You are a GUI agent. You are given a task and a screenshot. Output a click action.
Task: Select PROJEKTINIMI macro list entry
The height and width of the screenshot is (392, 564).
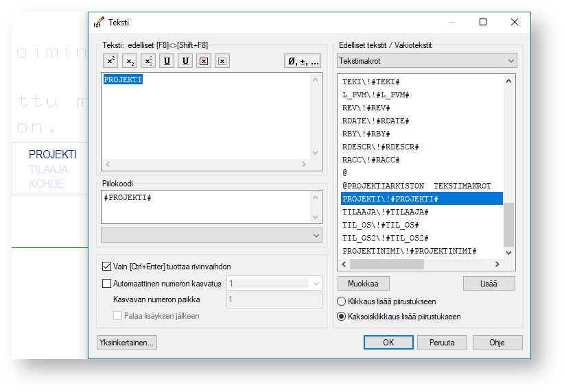tap(409, 251)
